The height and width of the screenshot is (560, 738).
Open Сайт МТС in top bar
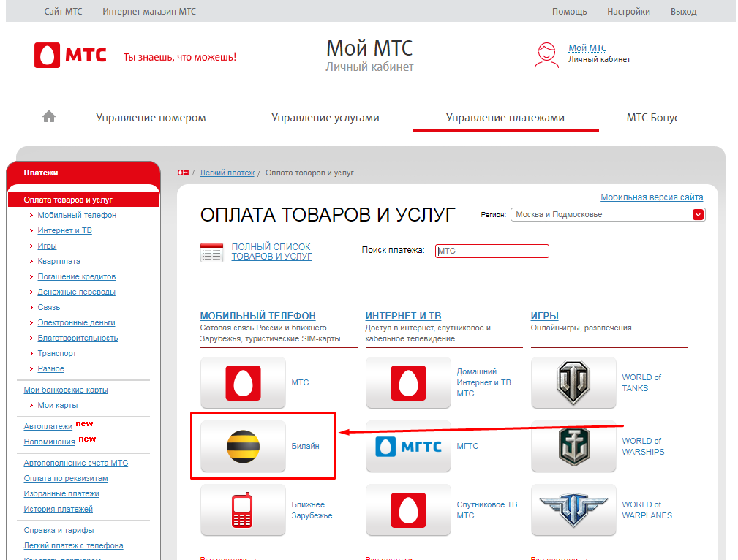pos(63,11)
